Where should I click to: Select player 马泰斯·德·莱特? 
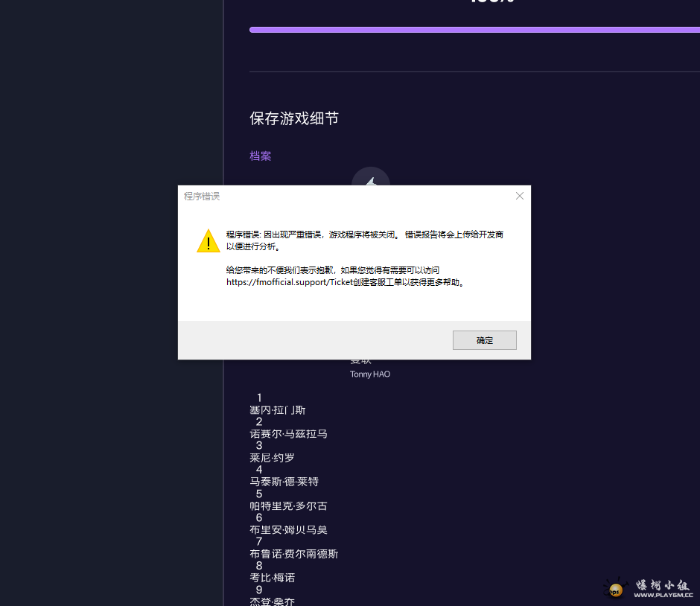(284, 482)
